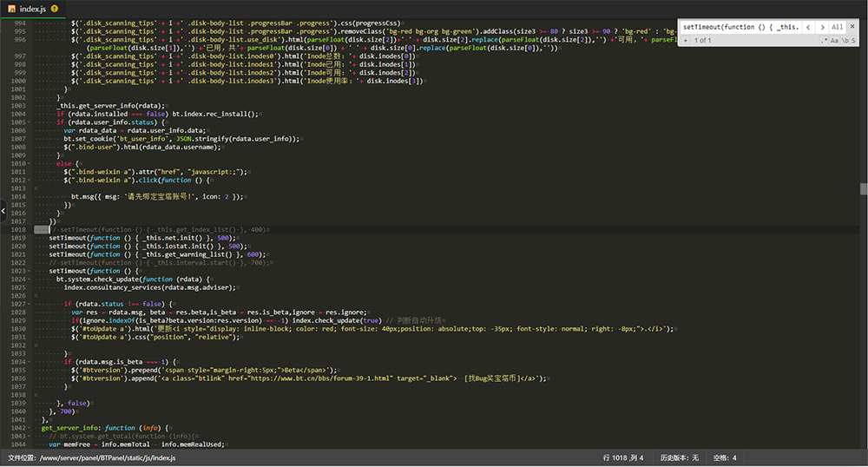The height and width of the screenshot is (467, 868).
Task: Open the history version (历史版本) selector
Action: tap(680, 457)
